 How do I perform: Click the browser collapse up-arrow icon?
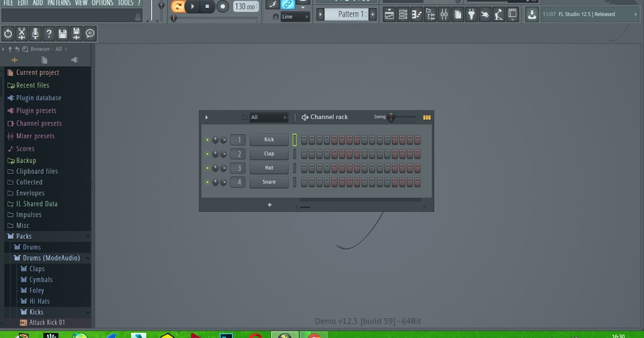tap(10, 49)
